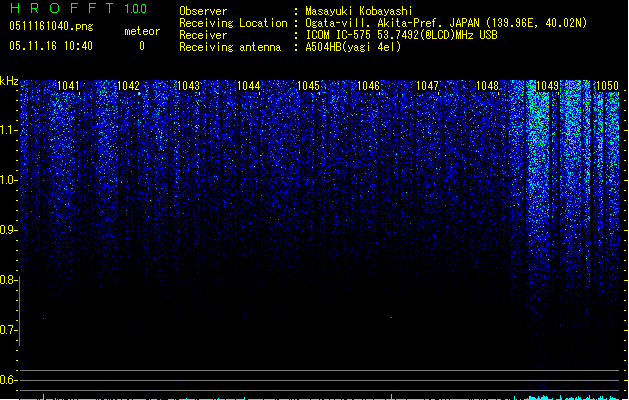Viewport: 629px width, 400px height.
Task: Click the 1.0 kHz axis label
Action: click(x=8, y=180)
